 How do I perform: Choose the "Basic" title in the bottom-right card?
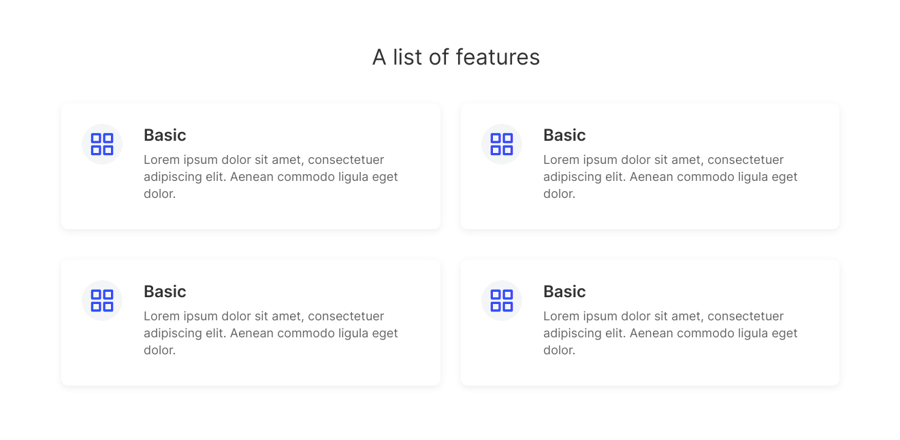click(564, 291)
